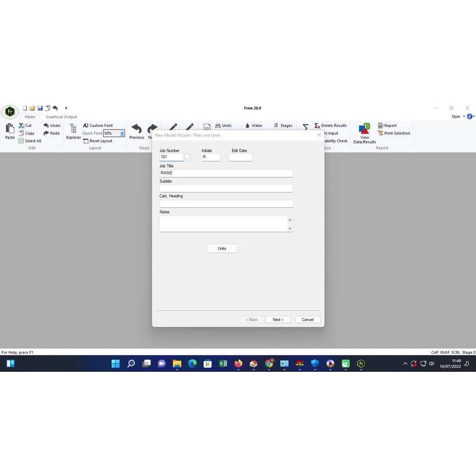The width and height of the screenshot is (476, 476).
Task: Open Firefox from the taskbar
Action: pos(239,364)
